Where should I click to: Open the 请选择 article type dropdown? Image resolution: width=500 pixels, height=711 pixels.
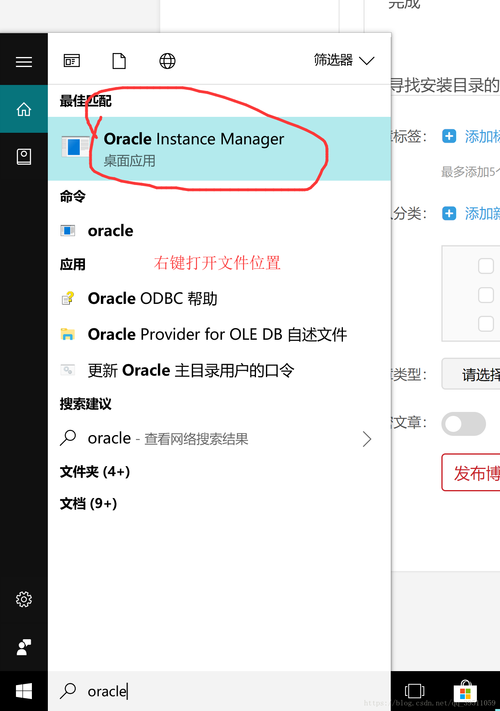pyautogui.click(x=471, y=374)
